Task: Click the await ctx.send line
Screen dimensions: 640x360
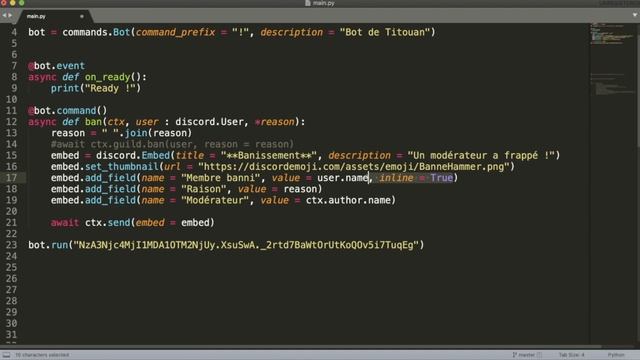Action: [133, 223]
